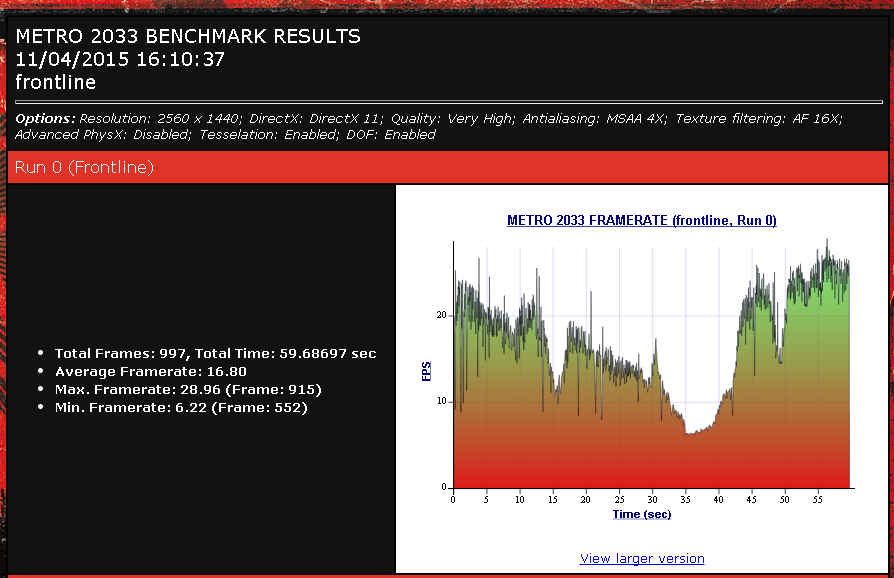
Task: Click the Resolution 2560 x 1440 option text
Action: click(x=161, y=119)
